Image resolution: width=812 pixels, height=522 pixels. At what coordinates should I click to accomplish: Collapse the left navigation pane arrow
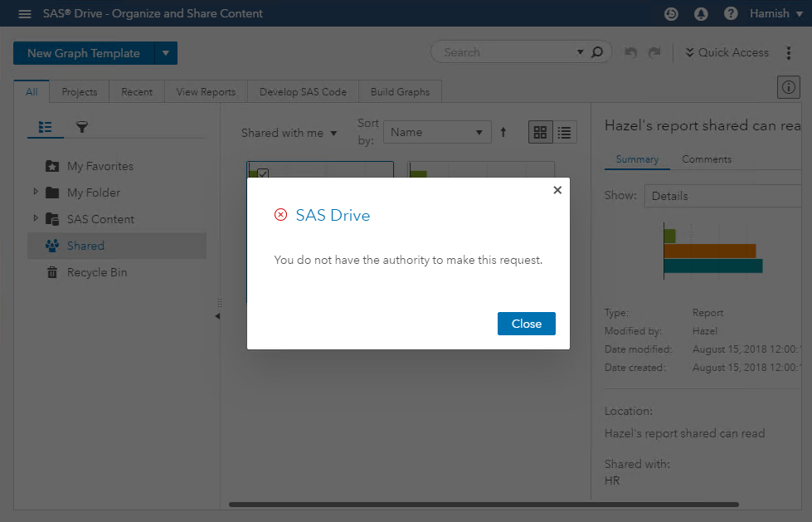[x=217, y=315]
